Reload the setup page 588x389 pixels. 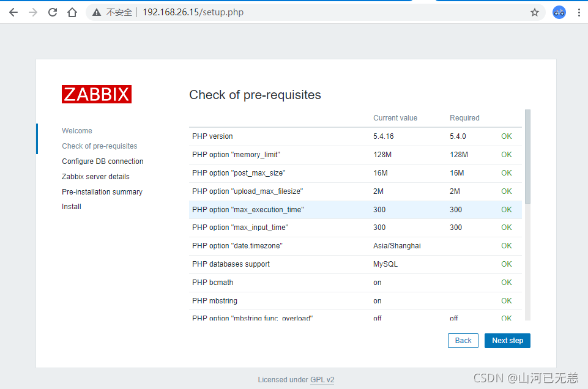[53, 12]
